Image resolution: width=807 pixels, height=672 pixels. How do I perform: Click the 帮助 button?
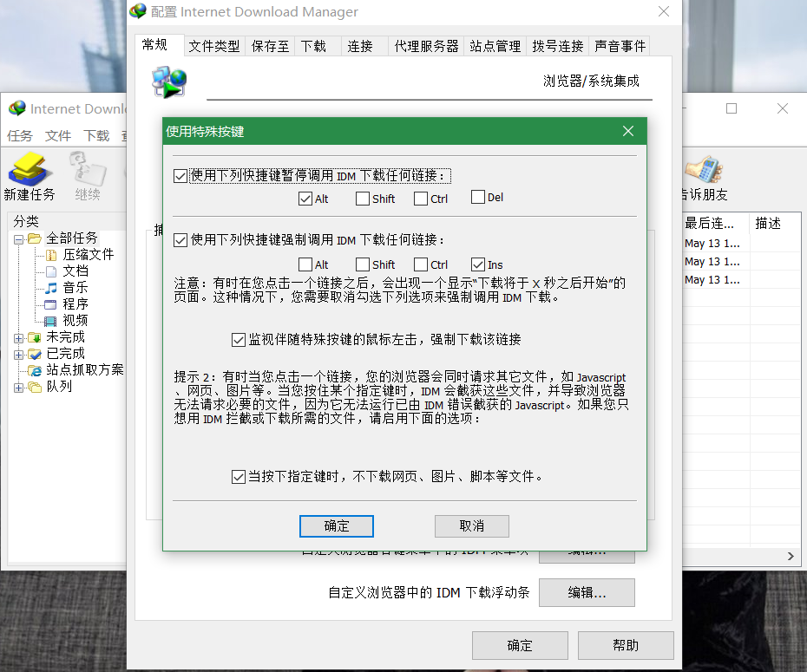pyautogui.click(x=626, y=645)
